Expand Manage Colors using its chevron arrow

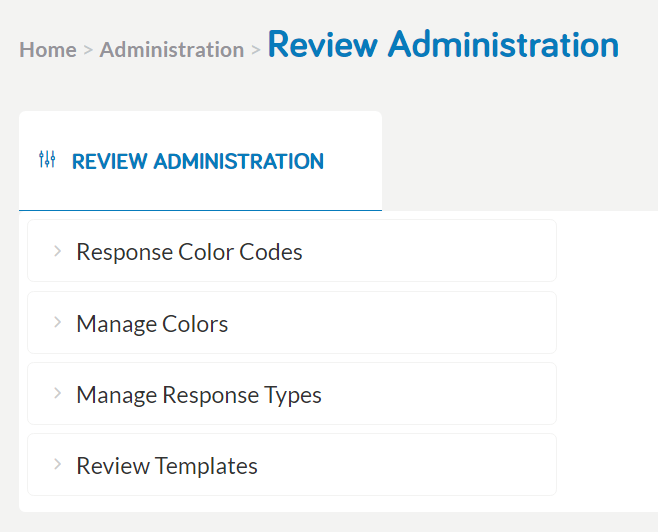coord(58,322)
